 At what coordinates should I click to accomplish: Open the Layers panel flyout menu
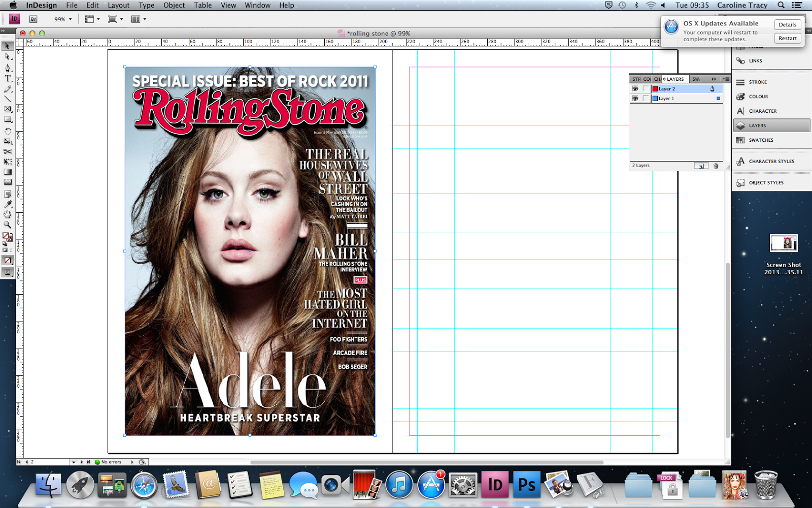click(x=726, y=79)
